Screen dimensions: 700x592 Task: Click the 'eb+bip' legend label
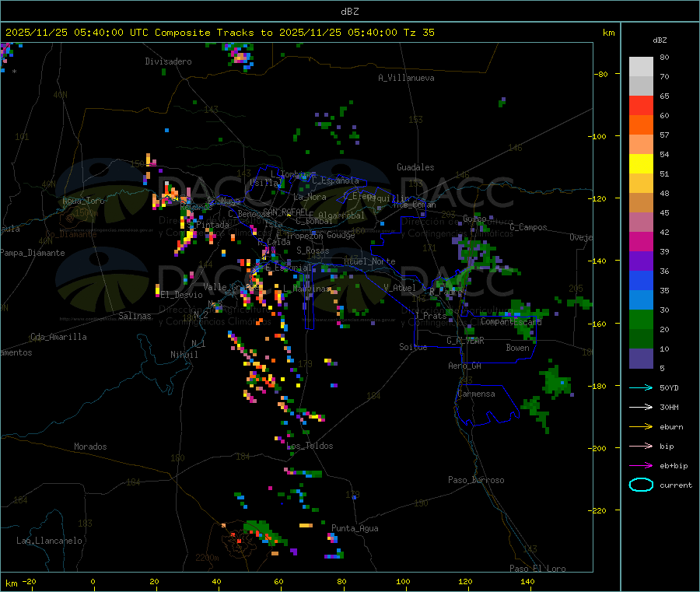[674, 466]
